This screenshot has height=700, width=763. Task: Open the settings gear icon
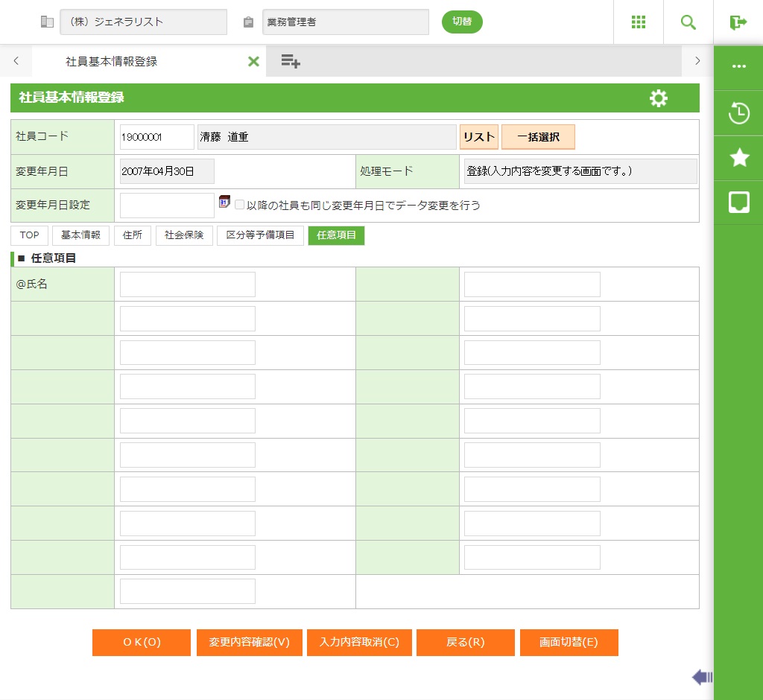(x=659, y=98)
